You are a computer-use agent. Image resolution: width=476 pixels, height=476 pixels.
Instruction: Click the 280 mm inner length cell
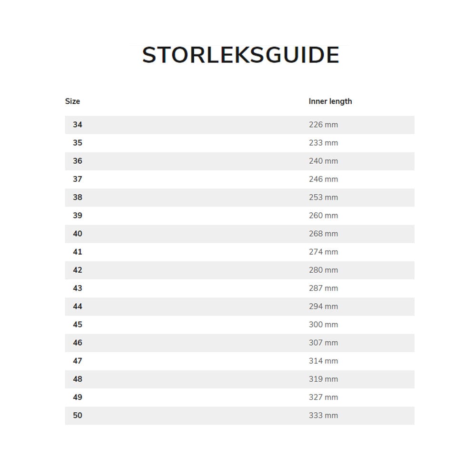323,270
